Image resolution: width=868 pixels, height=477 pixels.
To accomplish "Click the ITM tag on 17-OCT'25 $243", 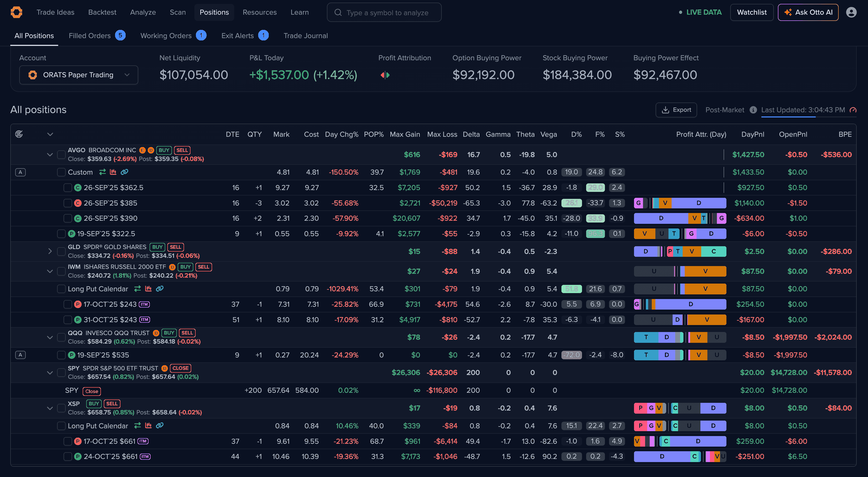I will [x=144, y=304].
